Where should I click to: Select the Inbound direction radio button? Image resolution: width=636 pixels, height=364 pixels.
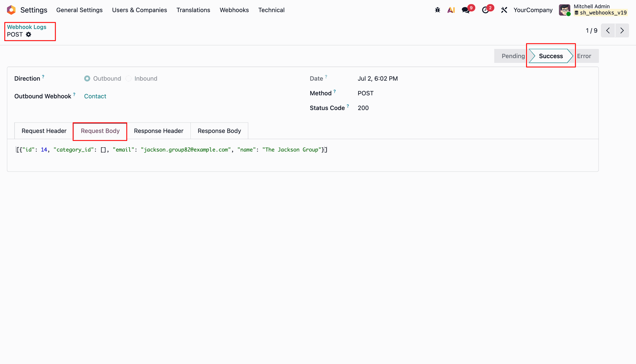click(129, 78)
